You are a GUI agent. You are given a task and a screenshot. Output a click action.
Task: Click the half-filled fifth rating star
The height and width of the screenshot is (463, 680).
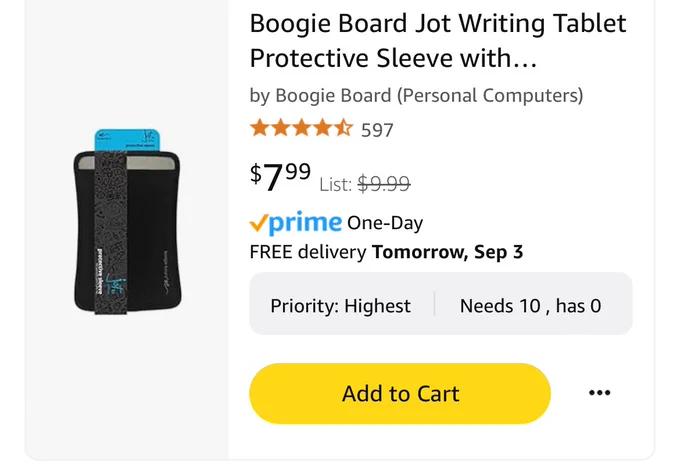[x=343, y=128]
